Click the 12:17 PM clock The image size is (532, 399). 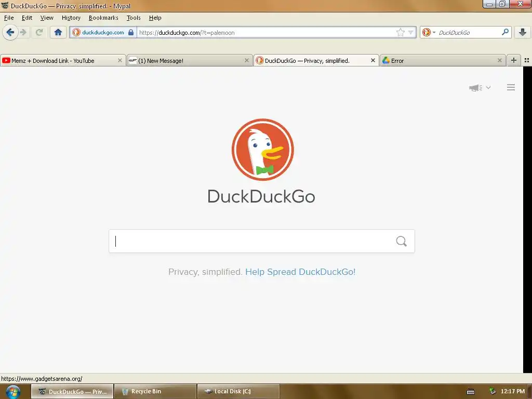click(x=513, y=391)
